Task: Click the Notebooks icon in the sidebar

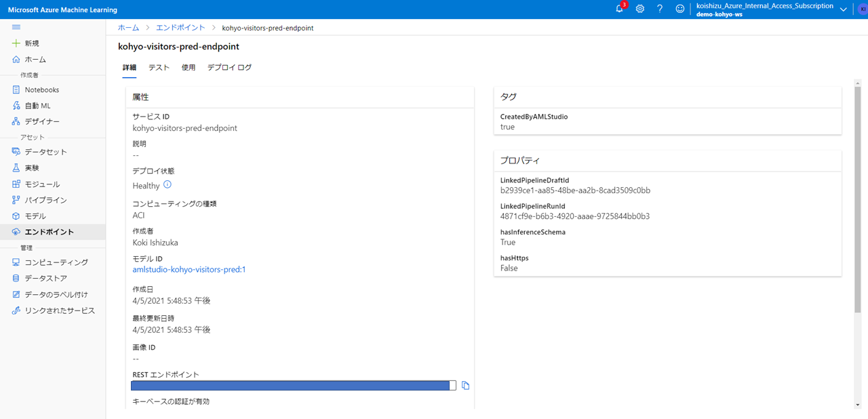Action: coord(16,89)
